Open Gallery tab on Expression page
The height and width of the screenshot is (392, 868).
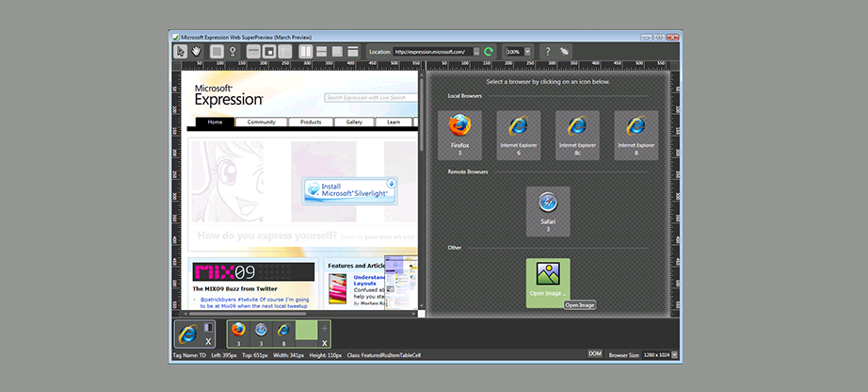point(354,122)
